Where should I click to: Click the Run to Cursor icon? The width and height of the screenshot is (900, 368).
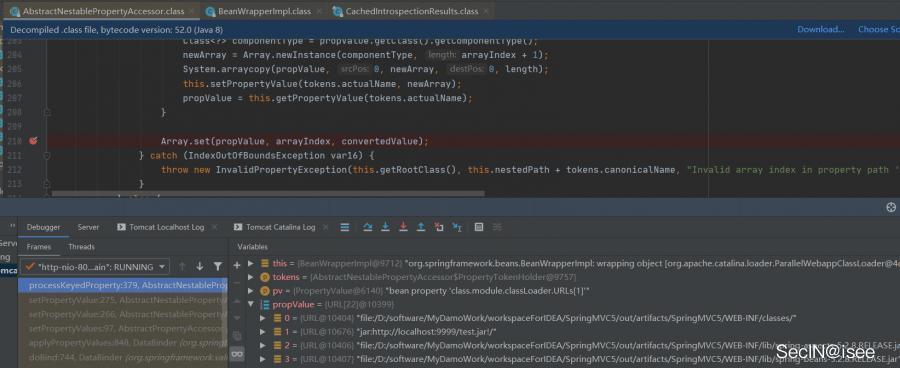point(457,227)
